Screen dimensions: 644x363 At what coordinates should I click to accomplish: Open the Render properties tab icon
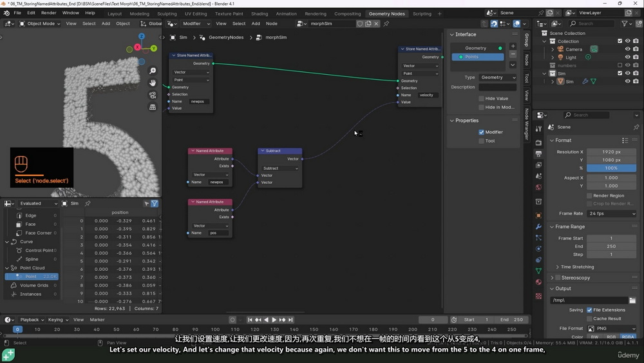(538, 142)
